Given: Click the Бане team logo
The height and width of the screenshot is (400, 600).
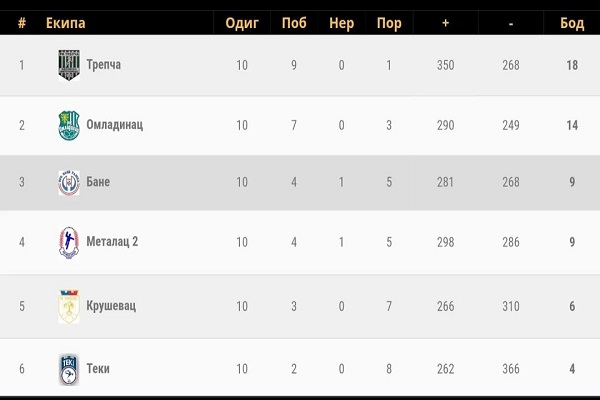Looking at the screenshot, I should coord(68,182).
